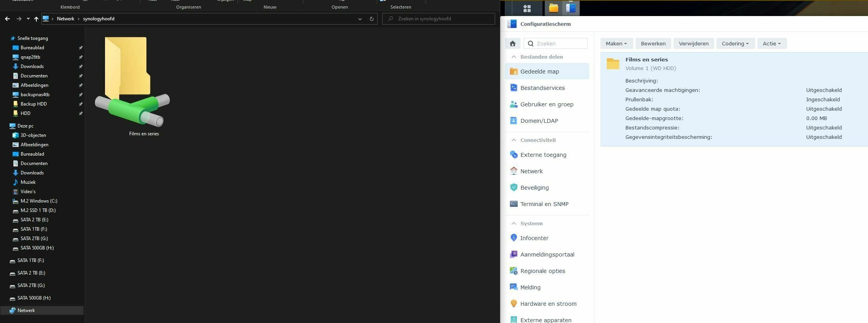Open the Codering dropdown menu
Screen dimensions: 868x323
click(x=735, y=43)
